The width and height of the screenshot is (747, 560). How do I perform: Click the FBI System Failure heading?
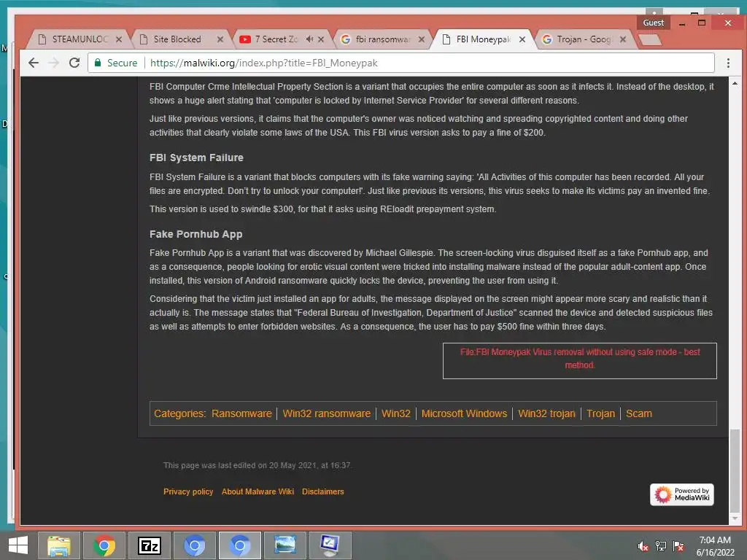[x=196, y=157]
